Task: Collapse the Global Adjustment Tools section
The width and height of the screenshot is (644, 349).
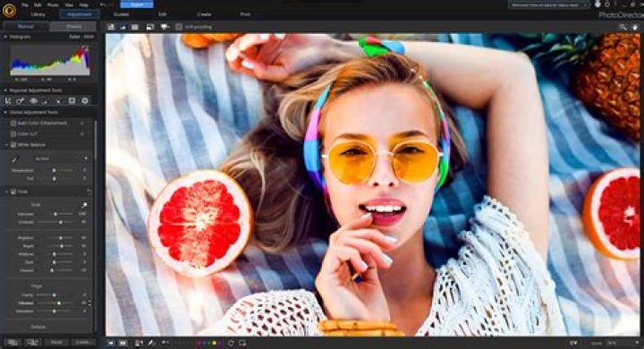Action: pos(5,112)
